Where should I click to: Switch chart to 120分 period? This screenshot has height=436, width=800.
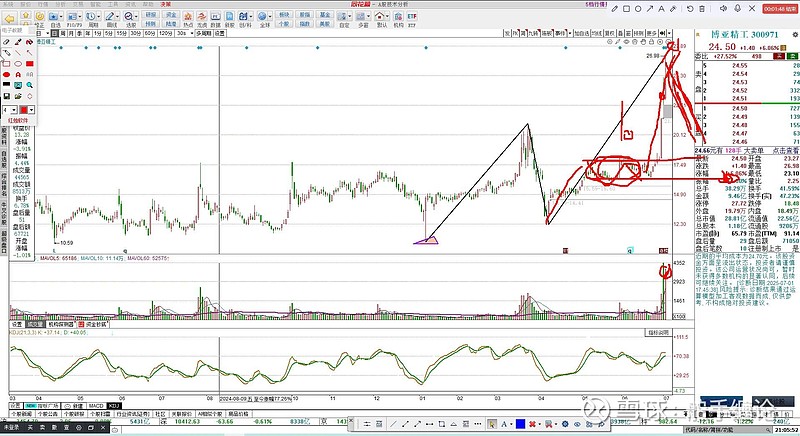tap(165, 33)
